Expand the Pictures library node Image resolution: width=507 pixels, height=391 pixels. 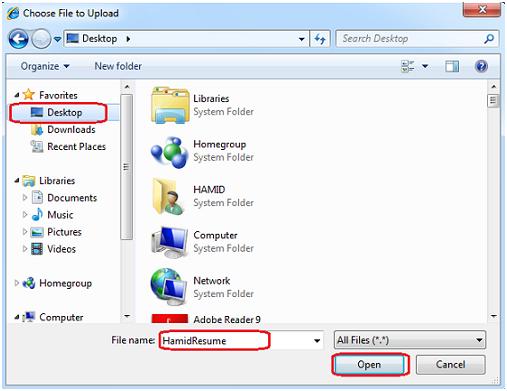tap(25, 231)
